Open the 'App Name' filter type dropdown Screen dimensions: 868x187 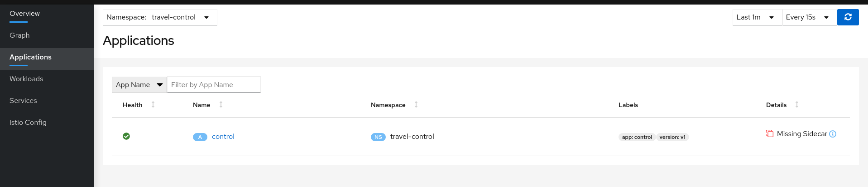point(139,85)
